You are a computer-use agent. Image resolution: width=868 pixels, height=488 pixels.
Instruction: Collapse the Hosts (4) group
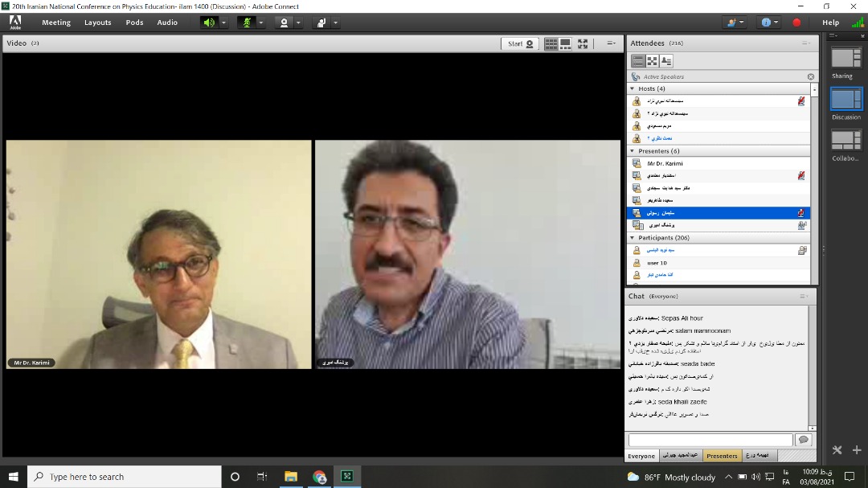[x=633, y=88]
